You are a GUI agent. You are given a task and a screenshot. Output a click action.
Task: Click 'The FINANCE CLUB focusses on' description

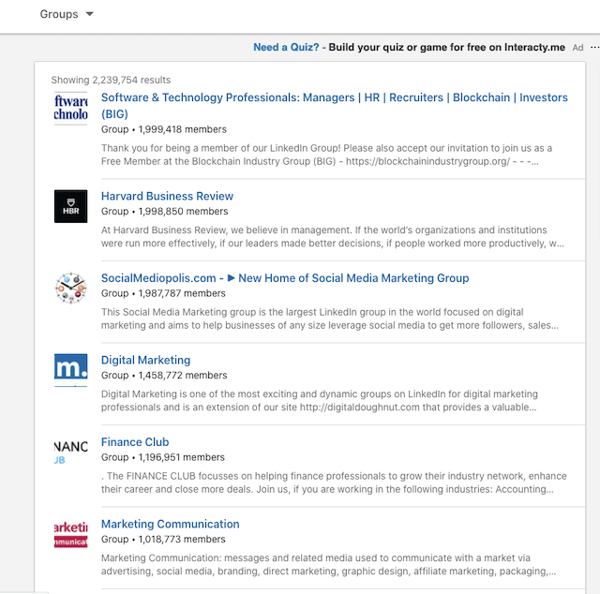[334, 482]
